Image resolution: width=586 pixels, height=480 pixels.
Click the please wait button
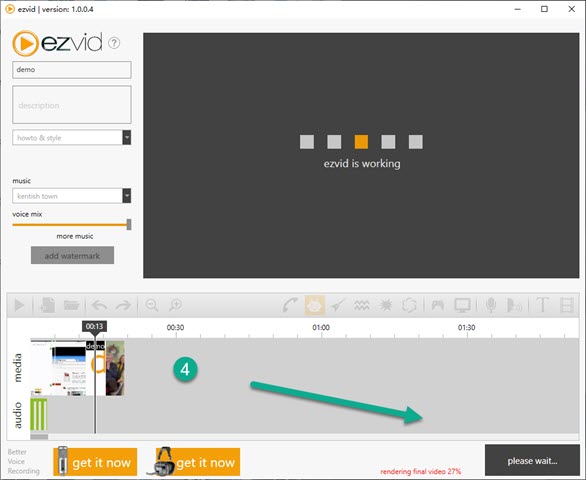tap(532, 461)
